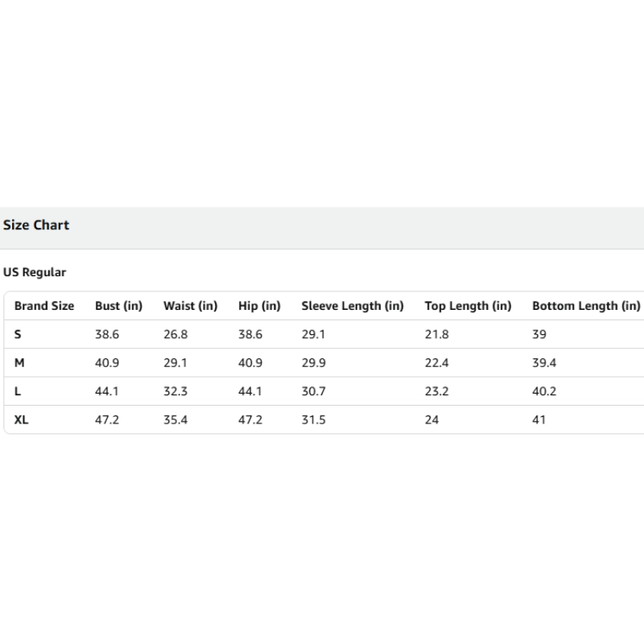Click waist value 35.4 for size XL
The width and height of the screenshot is (644, 644).
(175, 419)
